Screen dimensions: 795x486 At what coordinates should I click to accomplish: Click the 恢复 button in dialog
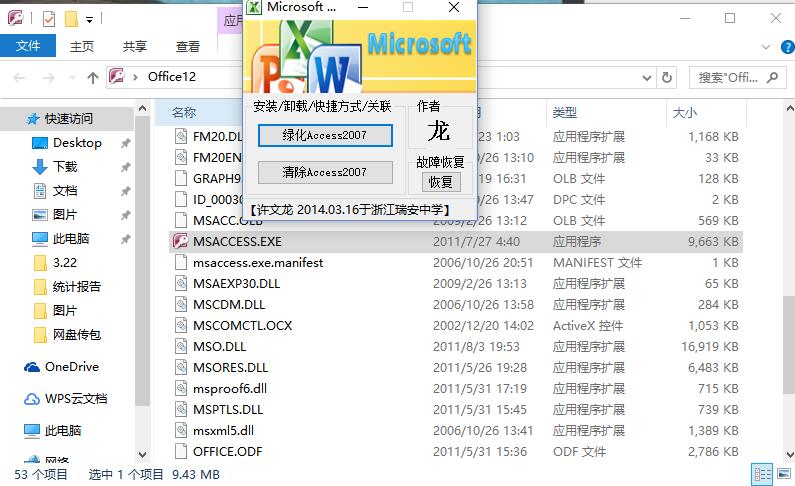click(441, 182)
